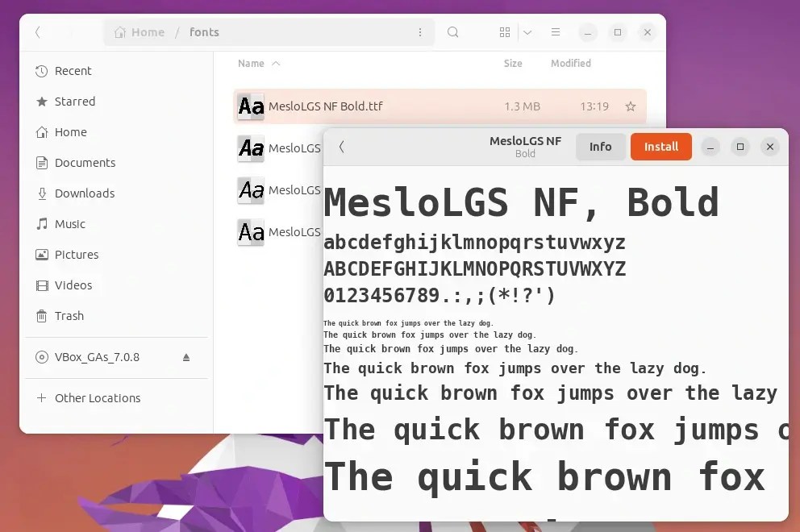Sort files by Size column

click(513, 63)
